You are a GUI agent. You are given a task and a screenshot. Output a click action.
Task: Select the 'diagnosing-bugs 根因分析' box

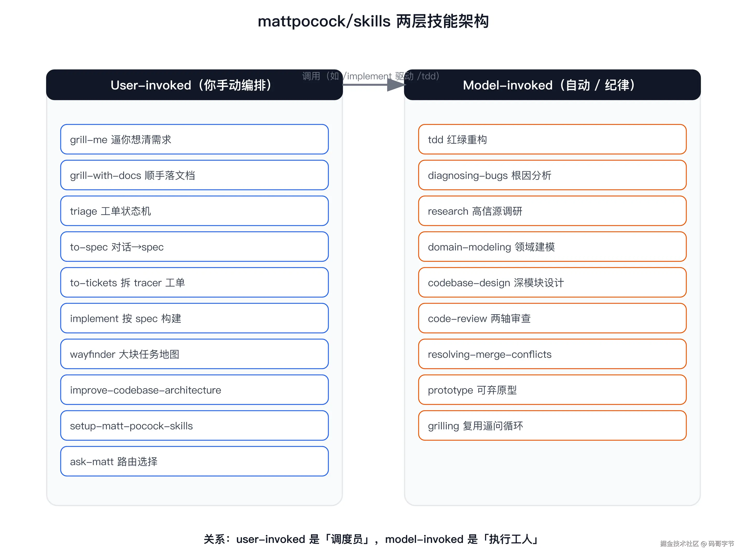[x=552, y=175]
